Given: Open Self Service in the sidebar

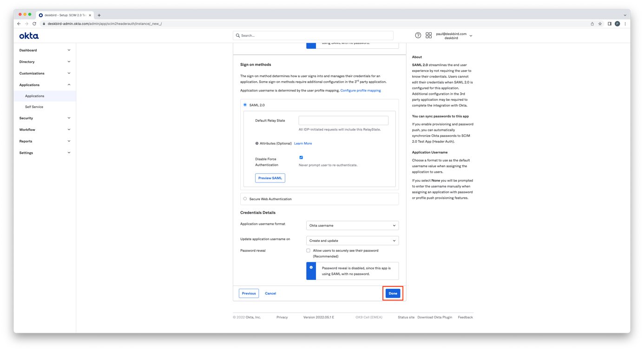Looking at the screenshot, I should (34, 107).
